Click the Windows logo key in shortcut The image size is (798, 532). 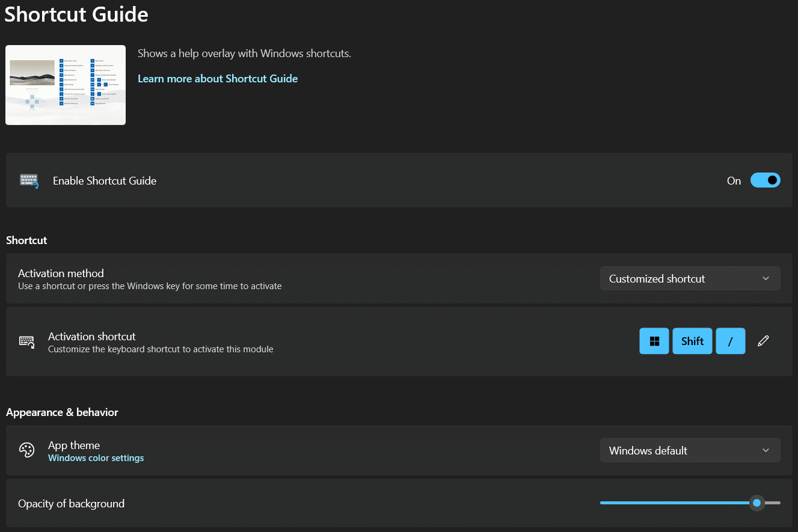[654, 341]
